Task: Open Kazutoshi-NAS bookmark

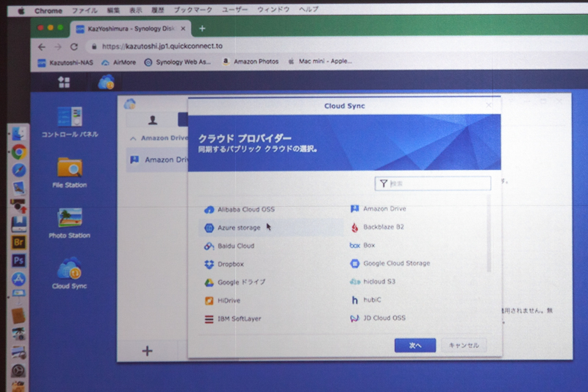Action: coord(65,63)
